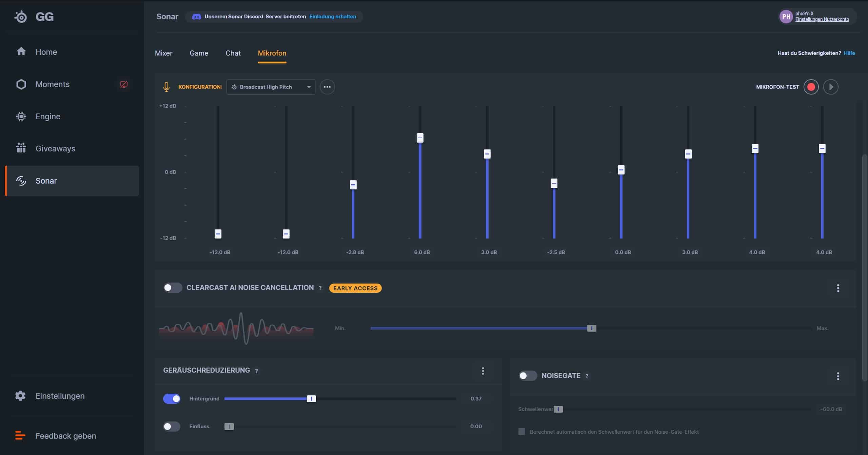
Task: Open Einstellungen via the gear icon
Action: [x=20, y=396]
